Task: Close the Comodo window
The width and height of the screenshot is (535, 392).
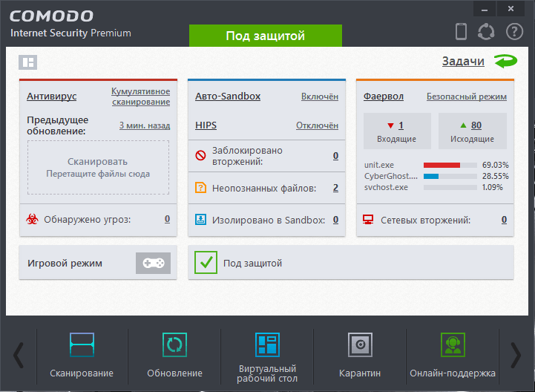Action: 511,9
